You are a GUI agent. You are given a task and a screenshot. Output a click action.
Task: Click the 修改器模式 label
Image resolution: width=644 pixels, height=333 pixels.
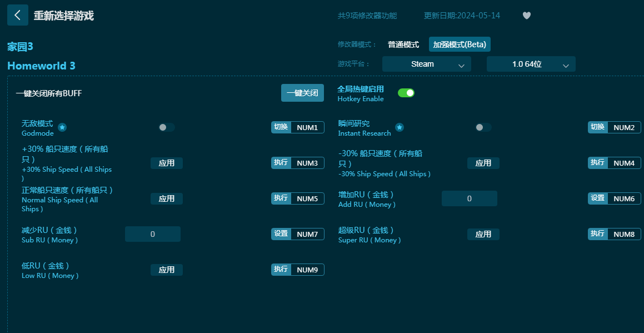click(x=357, y=44)
